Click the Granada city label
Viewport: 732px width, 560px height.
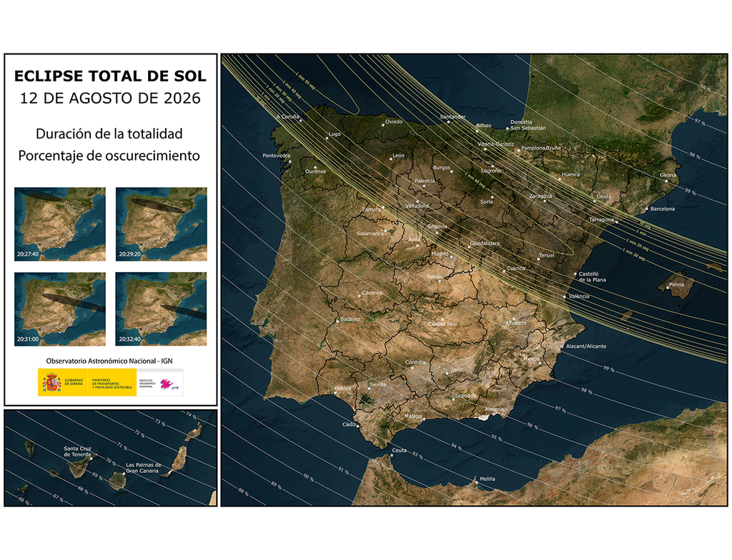point(466,396)
